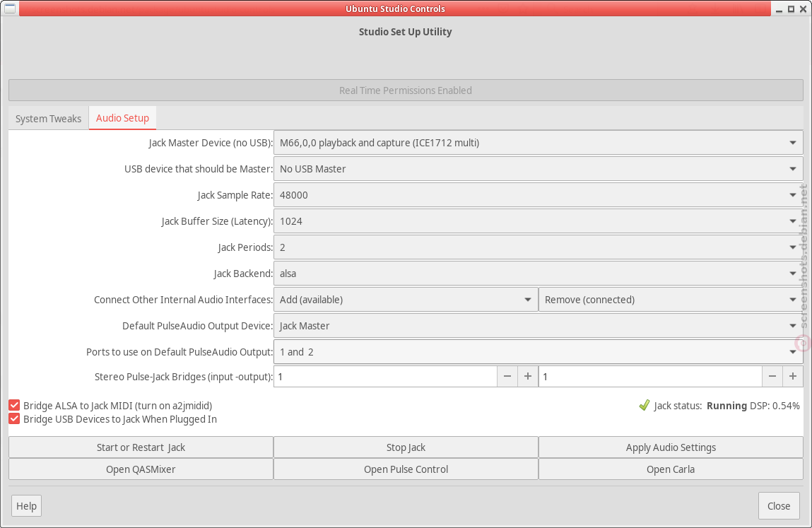Open the window menu icon in title bar
The width and height of the screenshot is (812, 528).
coord(10,8)
